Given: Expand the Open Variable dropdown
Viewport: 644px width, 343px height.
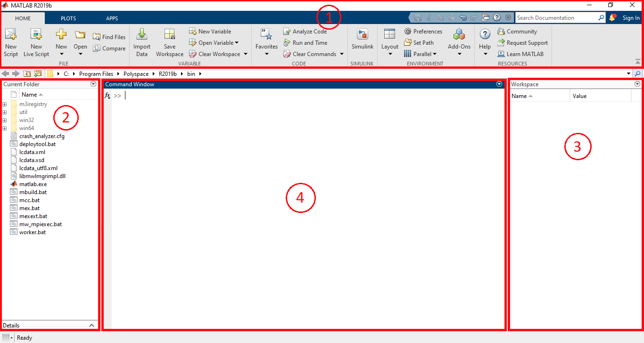Looking at the screenshot, I should tap(237, 43).
